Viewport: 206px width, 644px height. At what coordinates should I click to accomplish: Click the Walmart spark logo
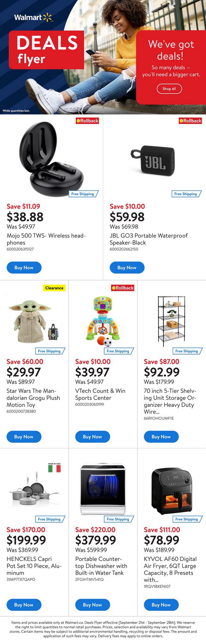point(47,17)
